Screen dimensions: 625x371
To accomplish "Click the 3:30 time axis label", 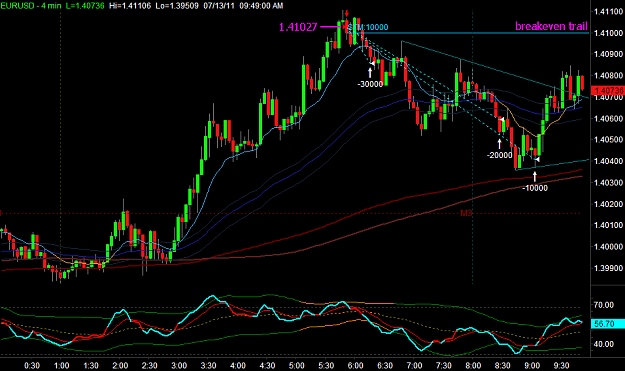I will (208, 365).
